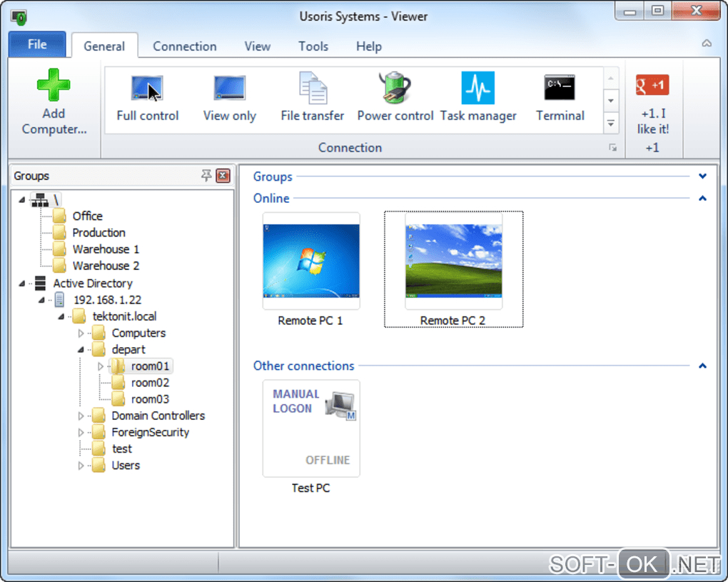
Task: Select the Warehouse 2 folder
Action: (x=96, y=266)
